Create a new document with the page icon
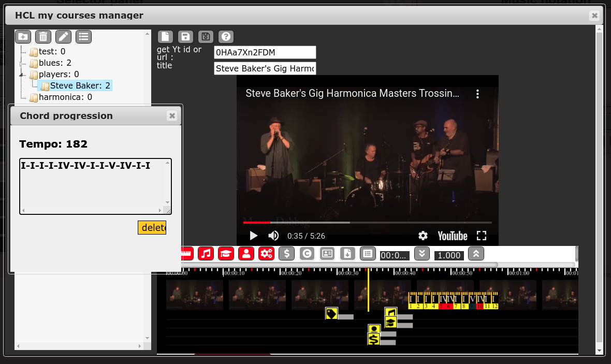The image size is (611, 364). 165,37
